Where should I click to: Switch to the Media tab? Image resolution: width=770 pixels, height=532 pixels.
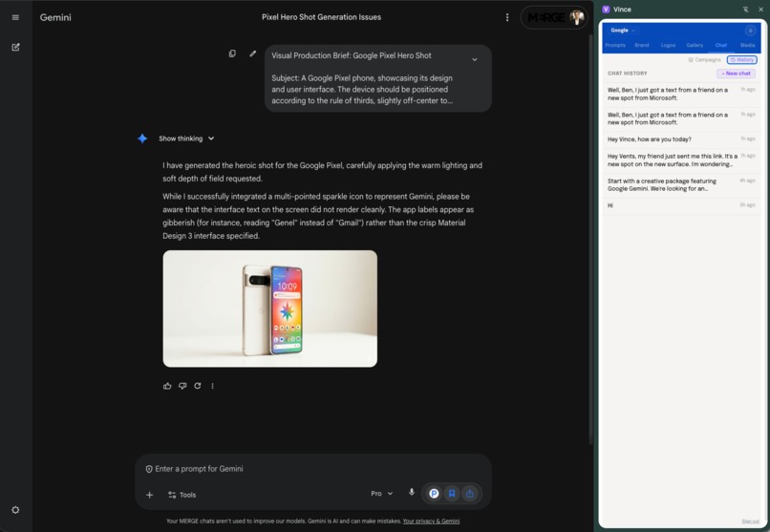point(747,45)
